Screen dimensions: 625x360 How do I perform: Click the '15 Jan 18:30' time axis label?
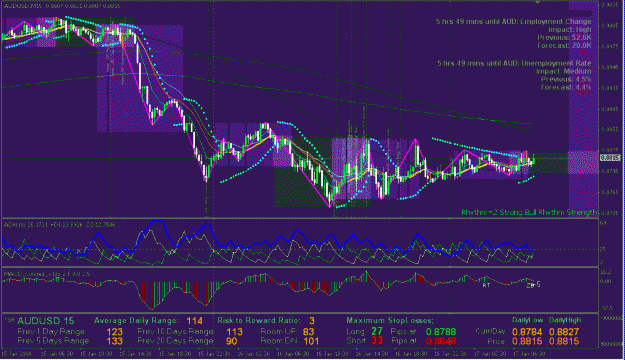click(x=175, y=353)
